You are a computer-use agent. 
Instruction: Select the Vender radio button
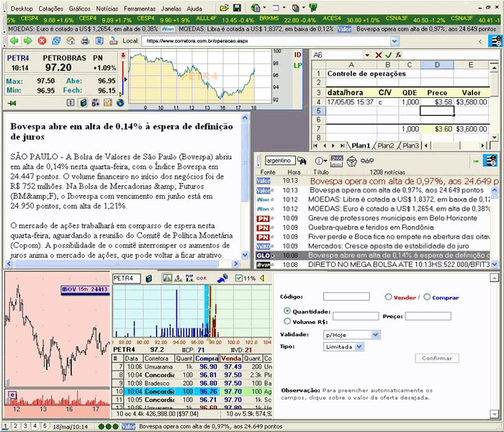pos(390,297)
